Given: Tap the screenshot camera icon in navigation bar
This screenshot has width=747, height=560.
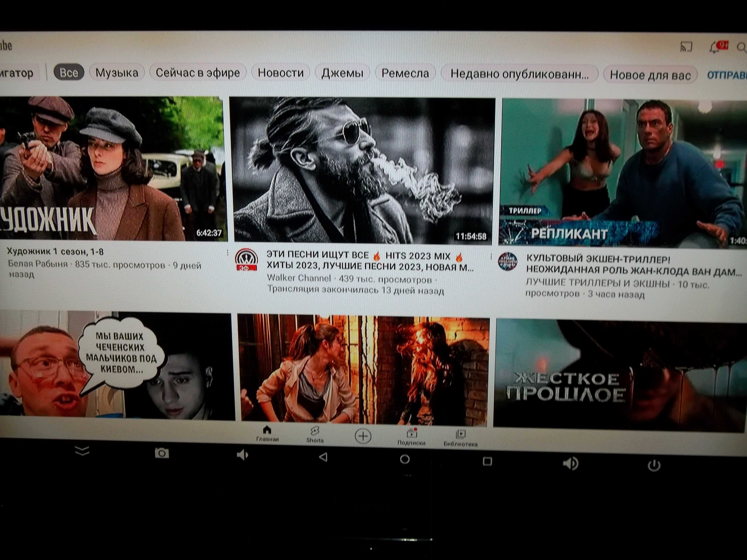Looking at the screenshot, I should [162, 453].
